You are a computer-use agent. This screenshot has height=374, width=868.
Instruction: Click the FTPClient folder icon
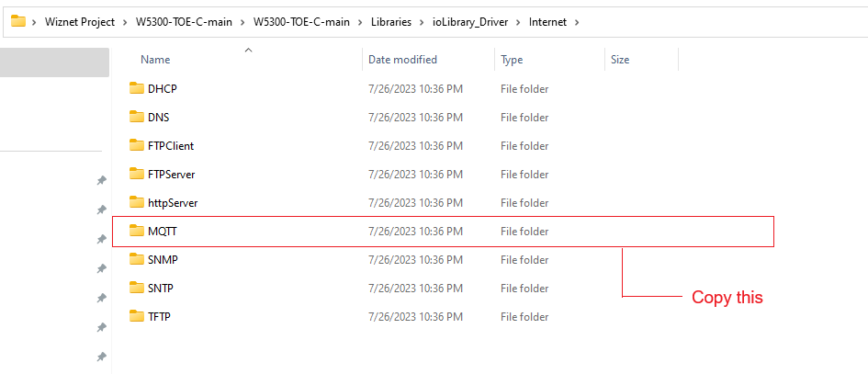[x=136, y=146]
